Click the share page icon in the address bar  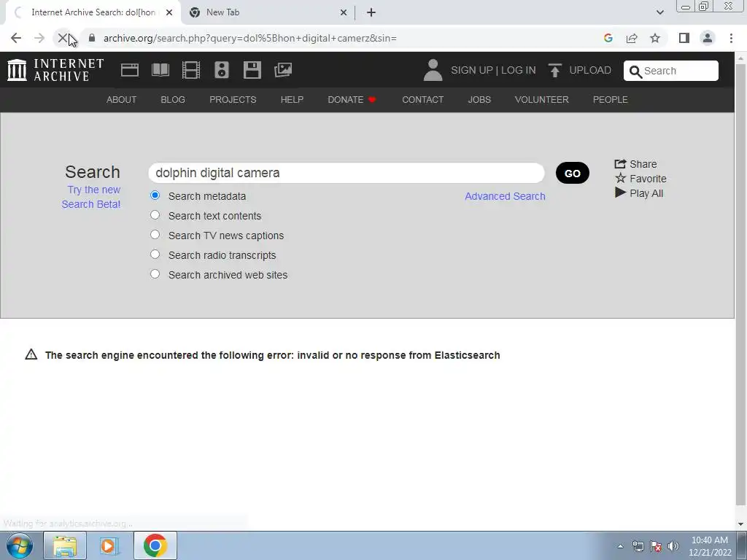click(632, 38)
